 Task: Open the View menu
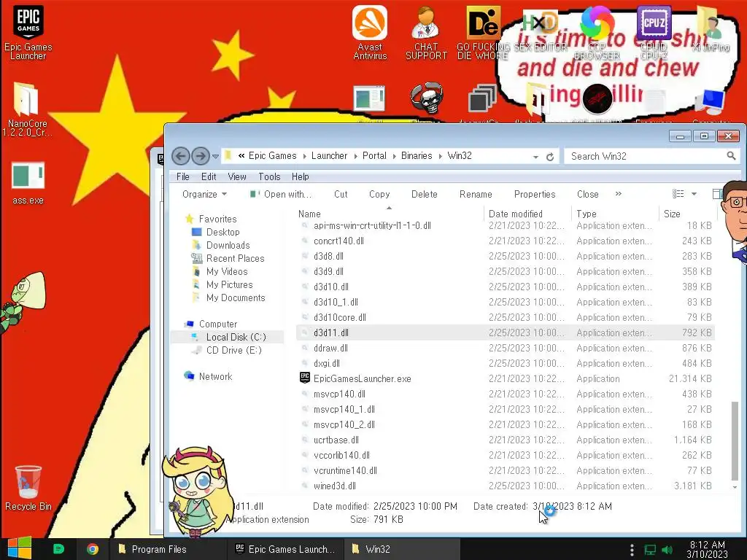(x=237, y=176)
